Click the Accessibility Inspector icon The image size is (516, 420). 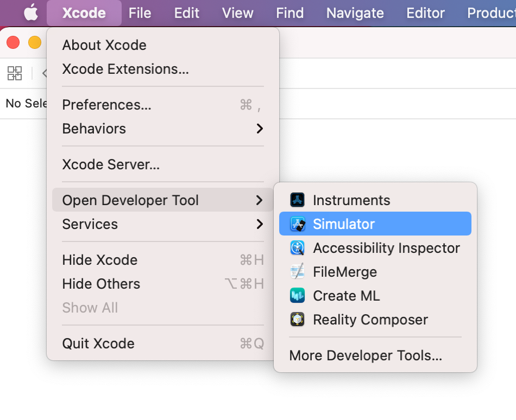[x=297, y=248]
